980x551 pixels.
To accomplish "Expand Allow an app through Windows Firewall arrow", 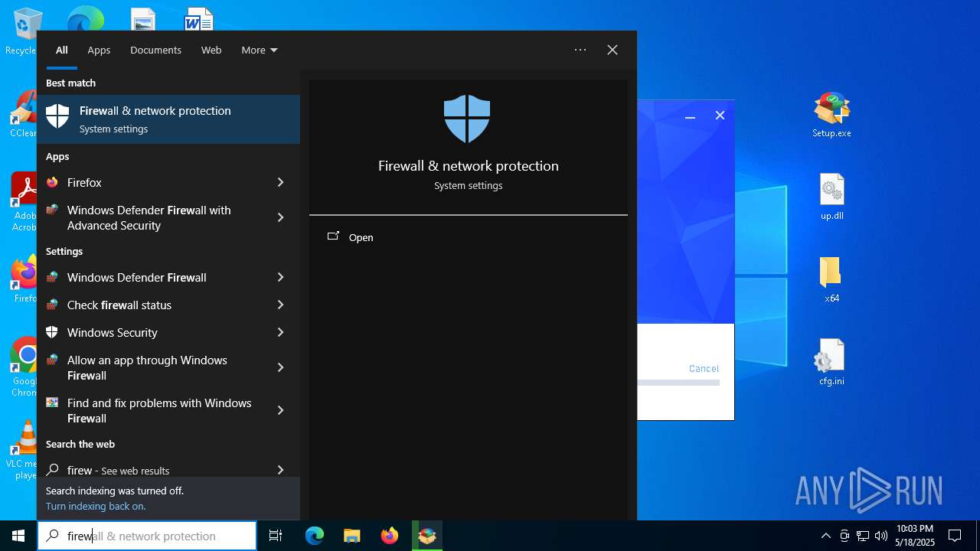I will click(x=280, y=367).
